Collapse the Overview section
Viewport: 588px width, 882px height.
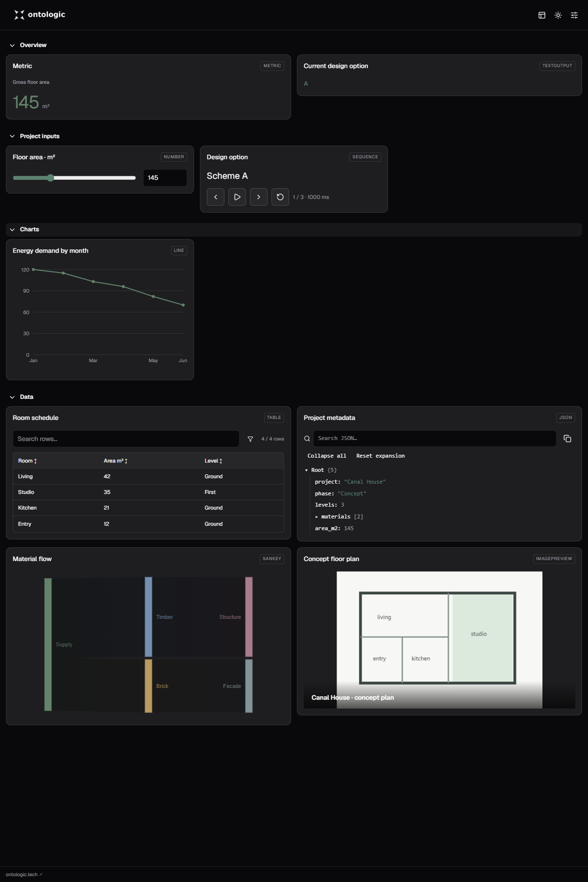tap(12, 45)
